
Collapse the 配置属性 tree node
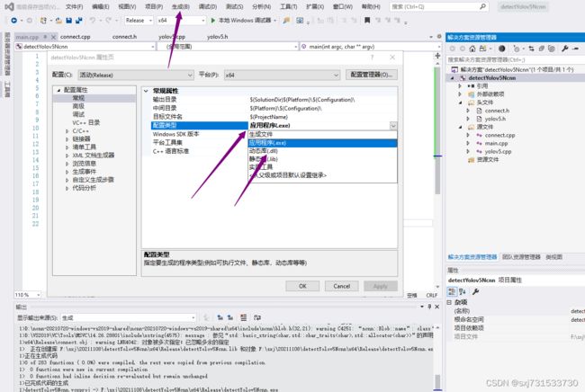(x=58, y=90)
